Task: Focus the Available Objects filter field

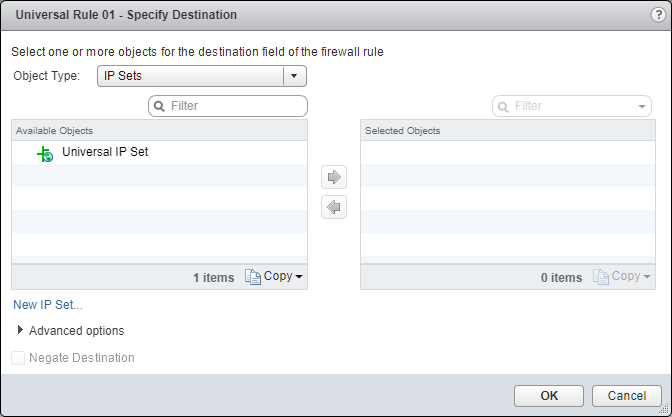Action: coord(235,106)
